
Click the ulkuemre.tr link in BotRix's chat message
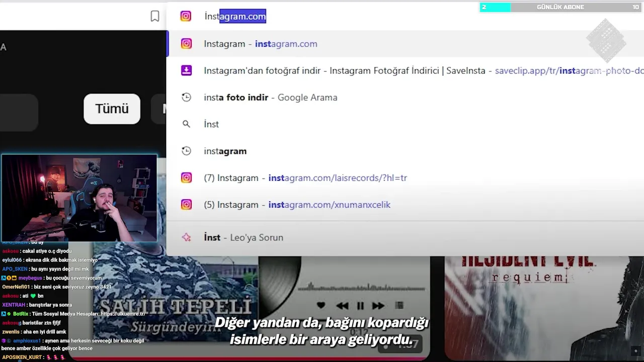123,314
